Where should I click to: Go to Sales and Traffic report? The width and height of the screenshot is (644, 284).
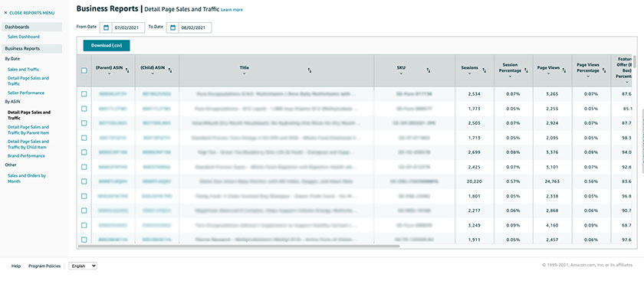(x=24, y=70)
